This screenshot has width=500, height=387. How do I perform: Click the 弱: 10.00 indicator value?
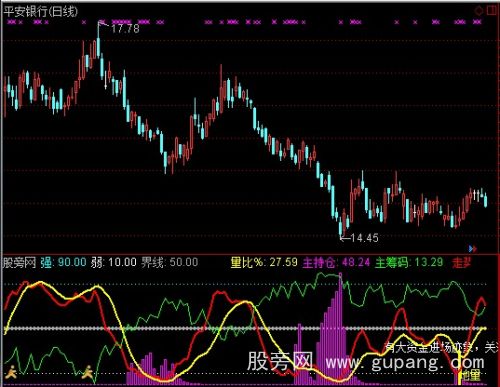coord(113,263)
